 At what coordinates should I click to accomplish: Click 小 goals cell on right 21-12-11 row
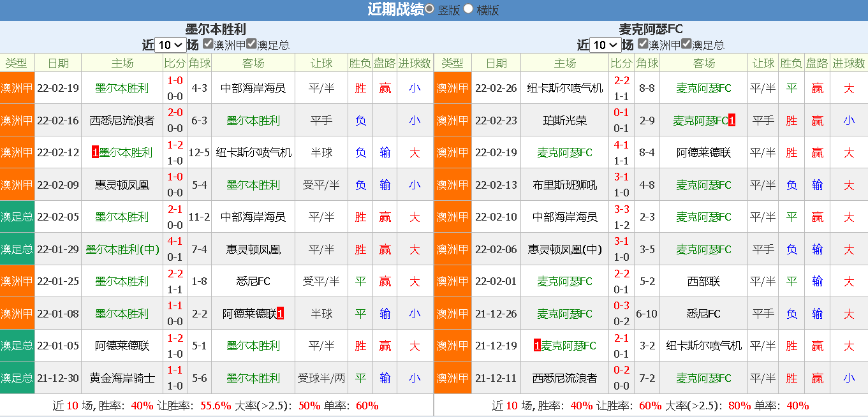point(849,378)
